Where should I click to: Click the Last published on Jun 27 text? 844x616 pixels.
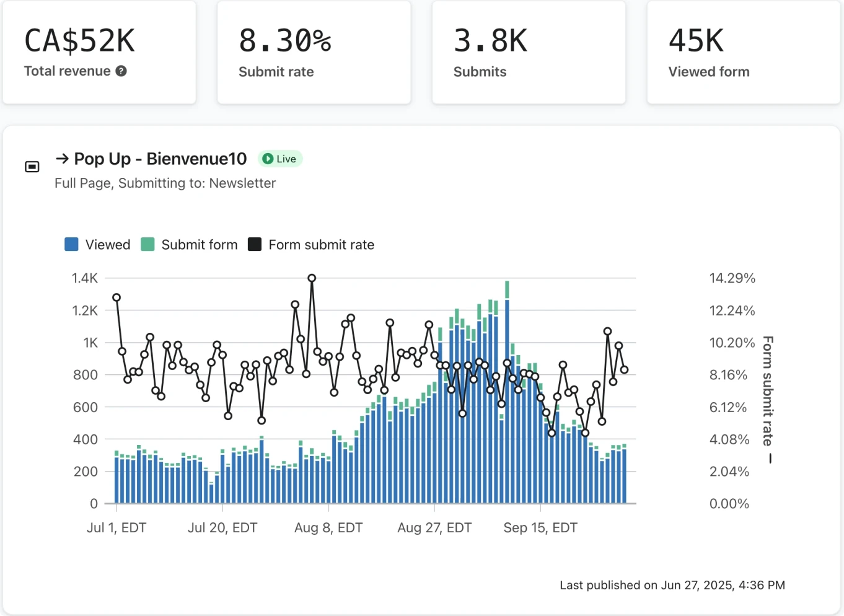tap(672, 585)
